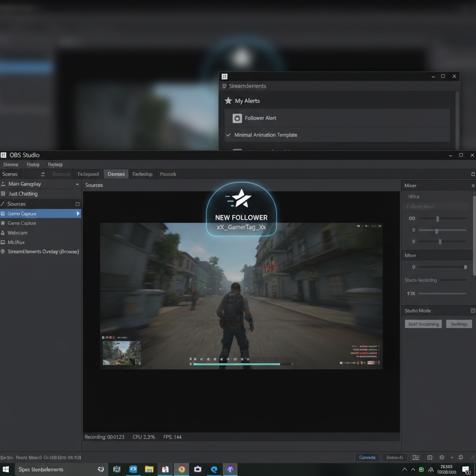This screenshot has width=476, height=476.
Task: Toggle the checkmark on Minimal Animation Template
Action: tap(228, 135)
